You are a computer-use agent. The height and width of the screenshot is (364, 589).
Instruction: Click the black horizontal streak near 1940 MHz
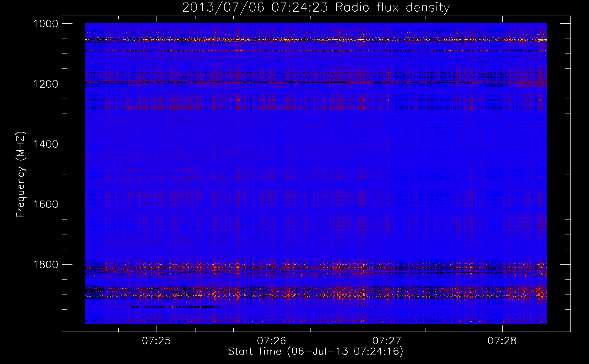pos(175,307)
